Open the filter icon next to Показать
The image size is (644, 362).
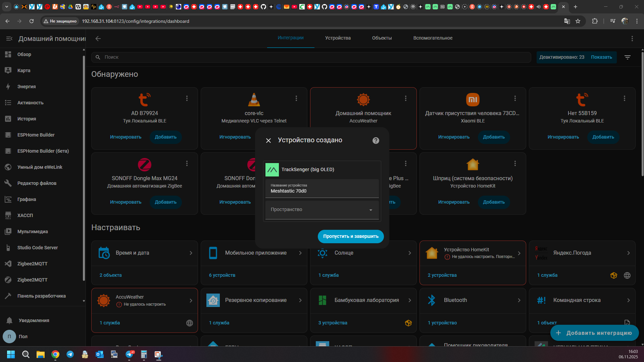coord(627,57)
